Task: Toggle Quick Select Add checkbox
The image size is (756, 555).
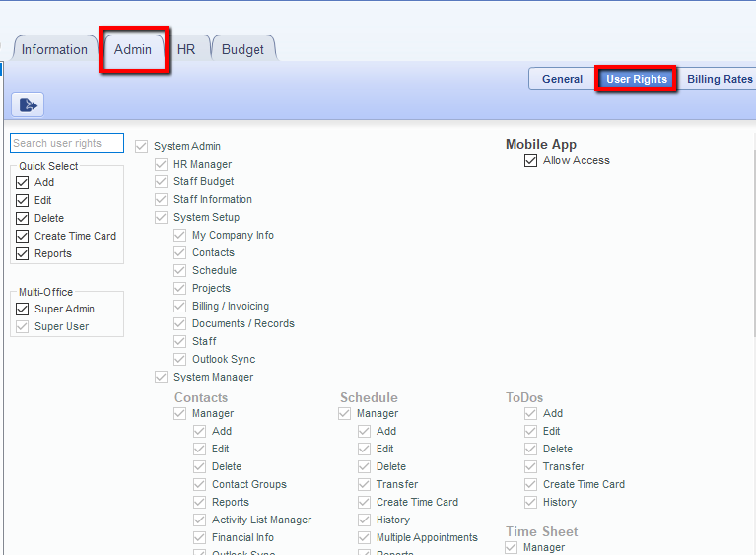Action: coord(23,182)
